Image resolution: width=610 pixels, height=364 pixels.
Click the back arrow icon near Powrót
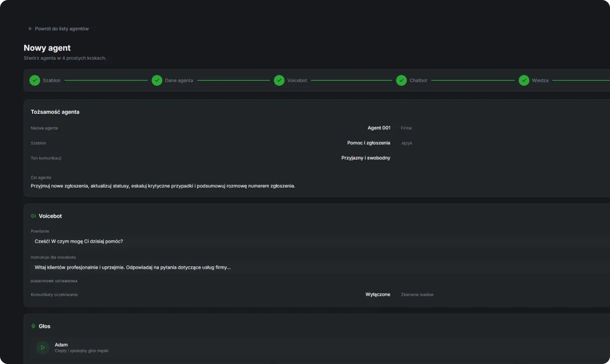pyautogui.click(x=30, y=29)
